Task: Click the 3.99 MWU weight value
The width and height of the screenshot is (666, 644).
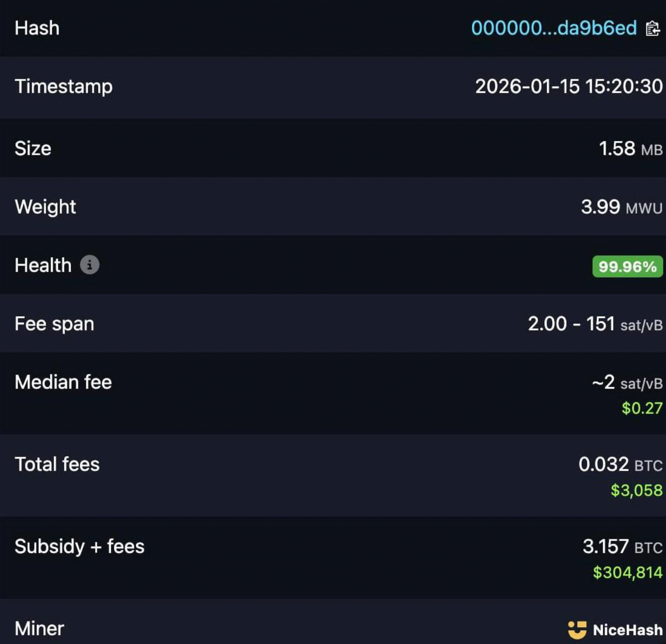Action: [621, 207]
